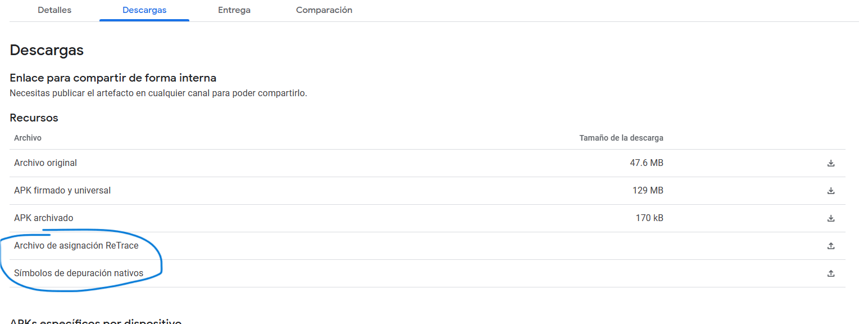This screenshot has height=324, width=868.
Task: Go to the Comparación tab
Action: (324, 10)
